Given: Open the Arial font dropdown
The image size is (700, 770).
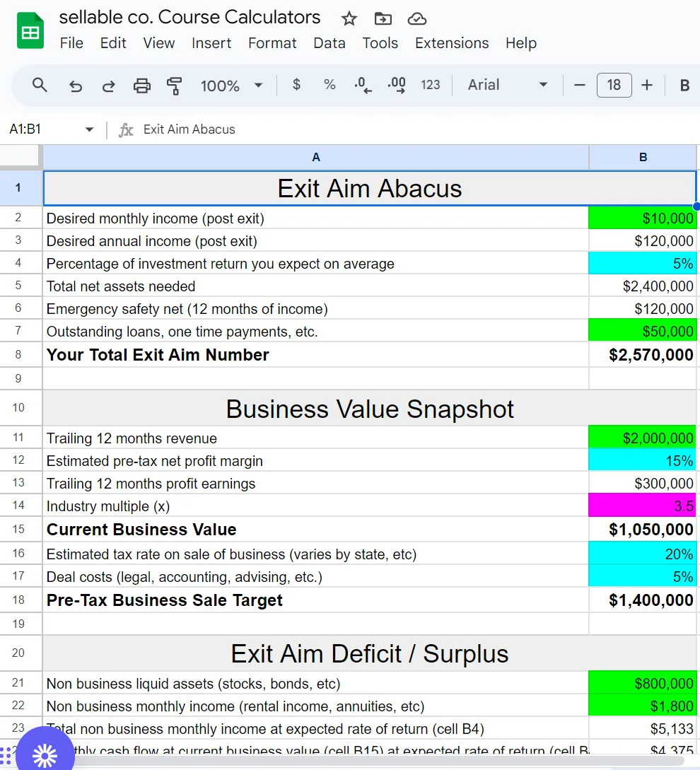Looking at the screenshot, I should (508, 85).
